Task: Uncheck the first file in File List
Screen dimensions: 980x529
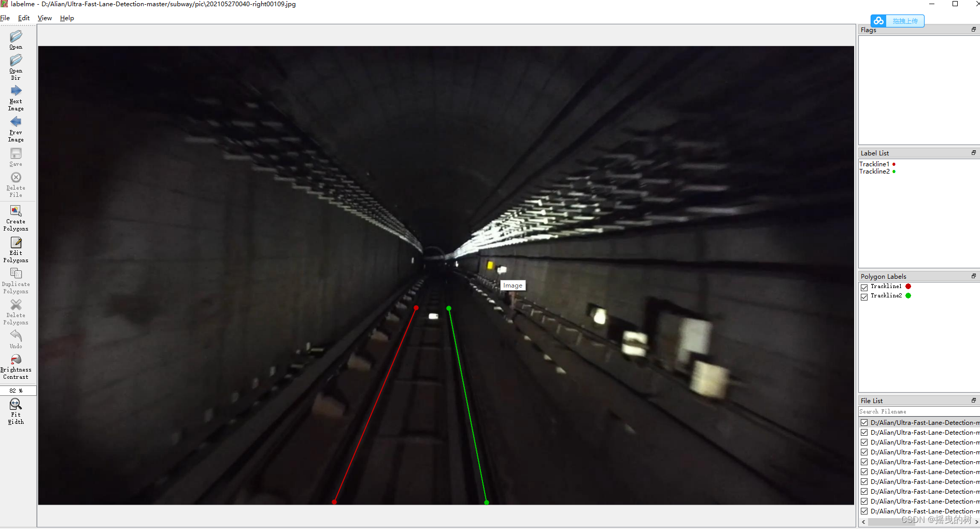Action: 864,422
